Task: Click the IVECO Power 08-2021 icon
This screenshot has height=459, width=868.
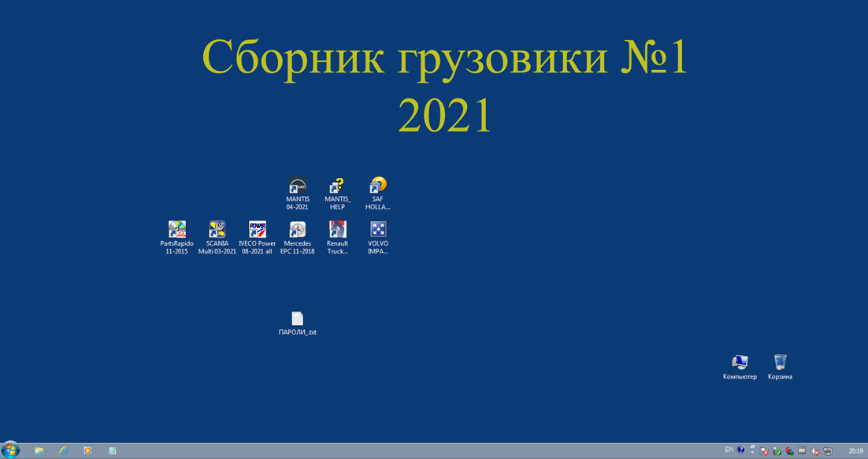Action: [258, 231]
